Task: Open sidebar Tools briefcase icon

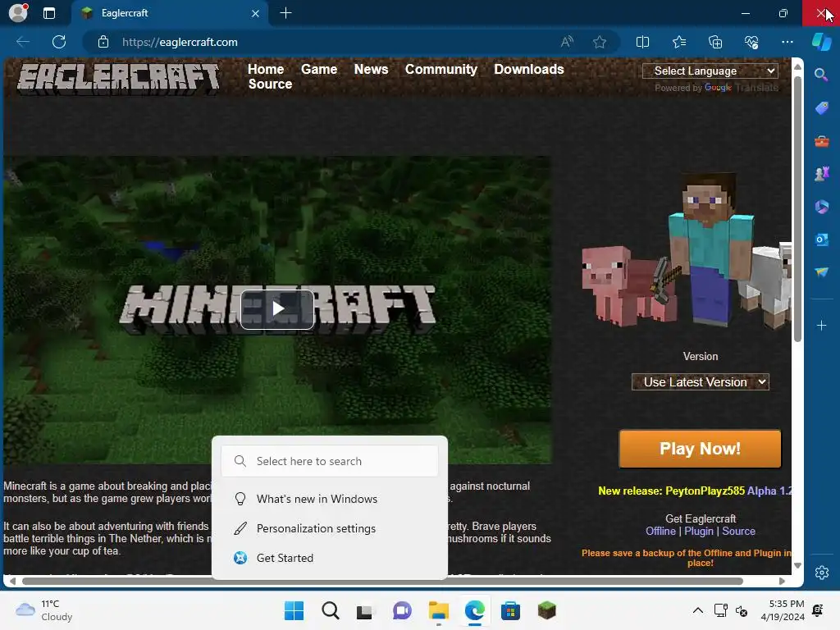Action: [x=821, y=141]
